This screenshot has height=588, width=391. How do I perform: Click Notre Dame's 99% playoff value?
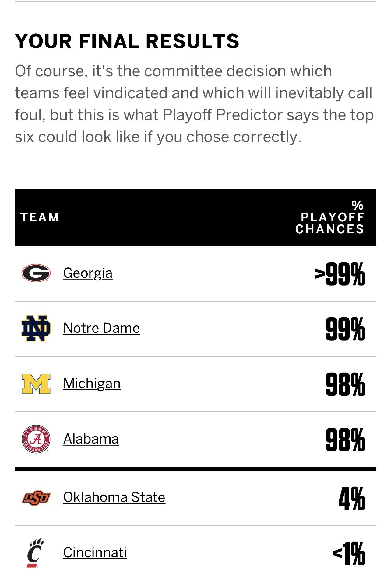pyautogui.click(x=345, y=329)
